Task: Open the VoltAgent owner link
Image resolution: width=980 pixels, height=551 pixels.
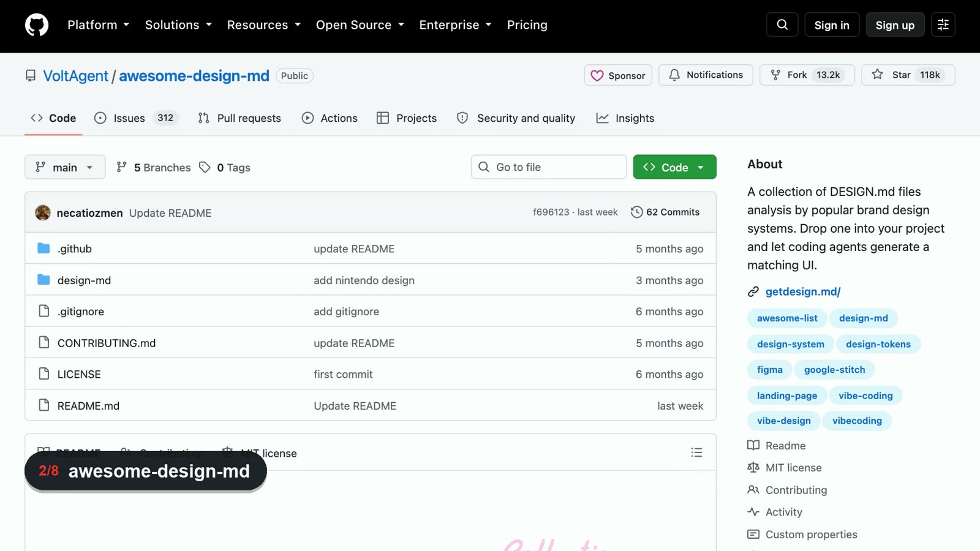Action: click(75, 75)
